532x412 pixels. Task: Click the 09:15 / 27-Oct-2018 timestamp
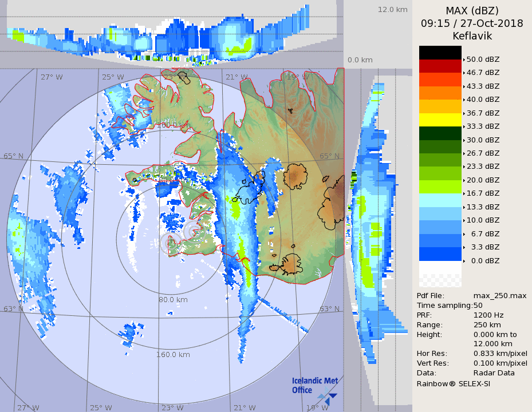[x=472, y=23]
